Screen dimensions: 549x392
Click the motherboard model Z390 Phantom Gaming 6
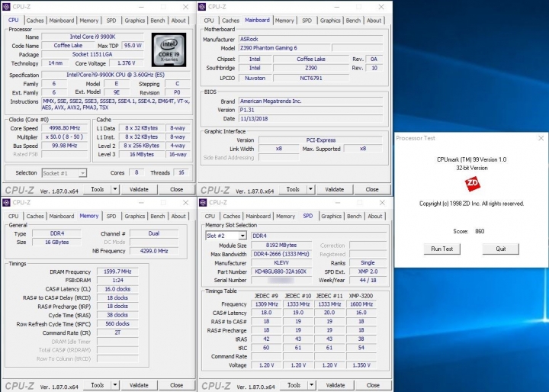(284, 47)
